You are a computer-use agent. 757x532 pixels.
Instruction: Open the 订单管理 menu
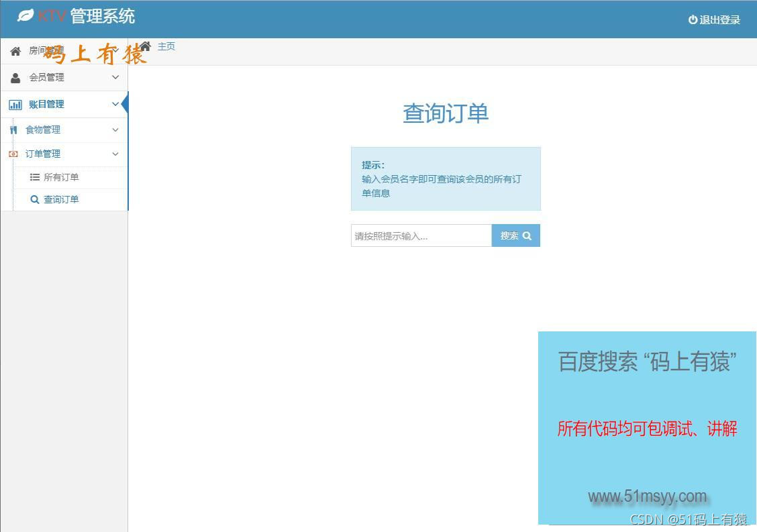tap(64, 154)
